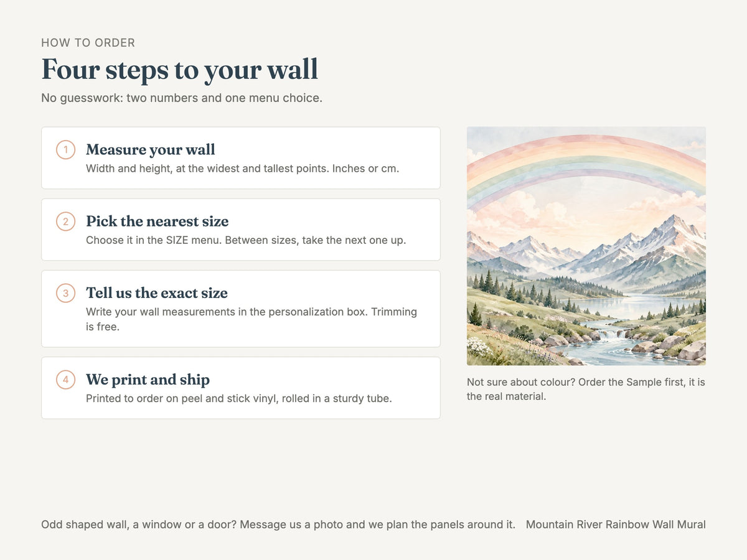The image size is (747, 560).
Task: Click the 'Choose it in the SIZE menu' text
Action: (246, 240)
